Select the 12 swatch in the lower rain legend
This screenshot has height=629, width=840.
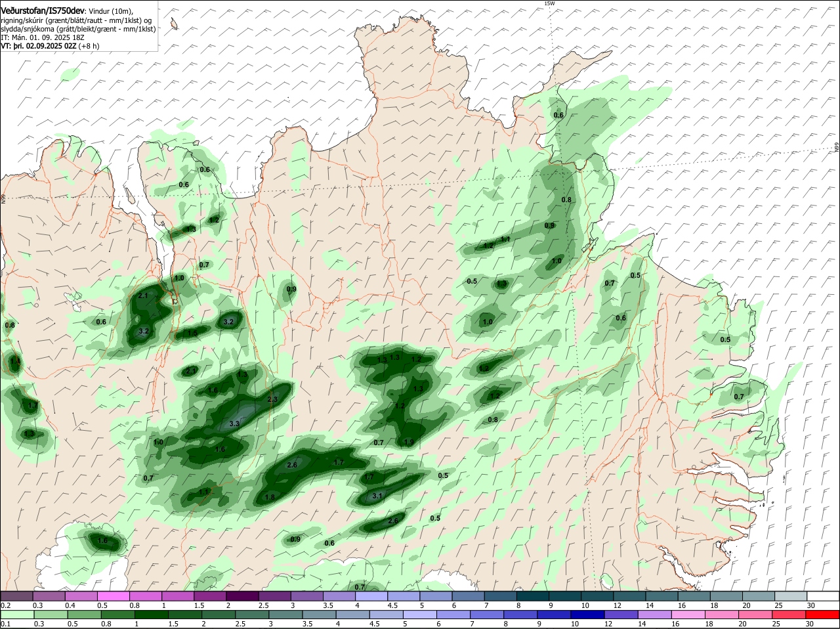tap(621, 615)
